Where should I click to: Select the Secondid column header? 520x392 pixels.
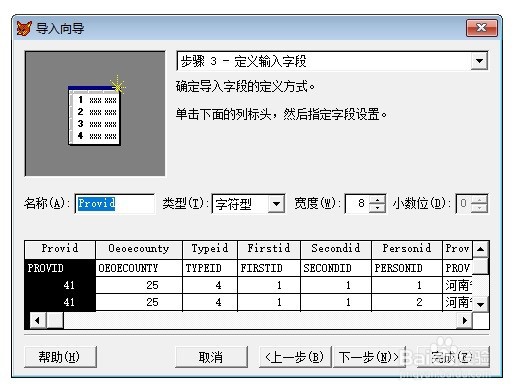click(x=336, y=250)
